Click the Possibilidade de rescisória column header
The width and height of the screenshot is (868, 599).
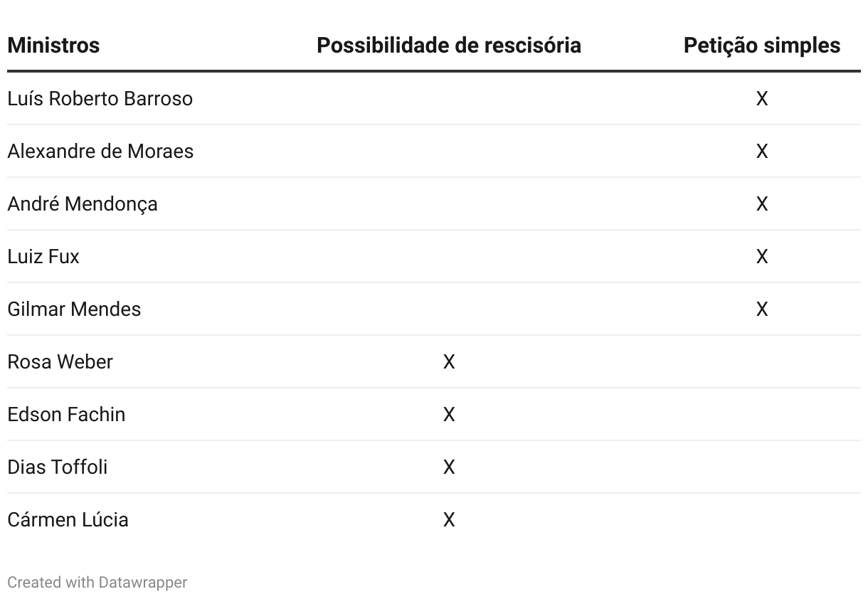click(x=448, y=46)
